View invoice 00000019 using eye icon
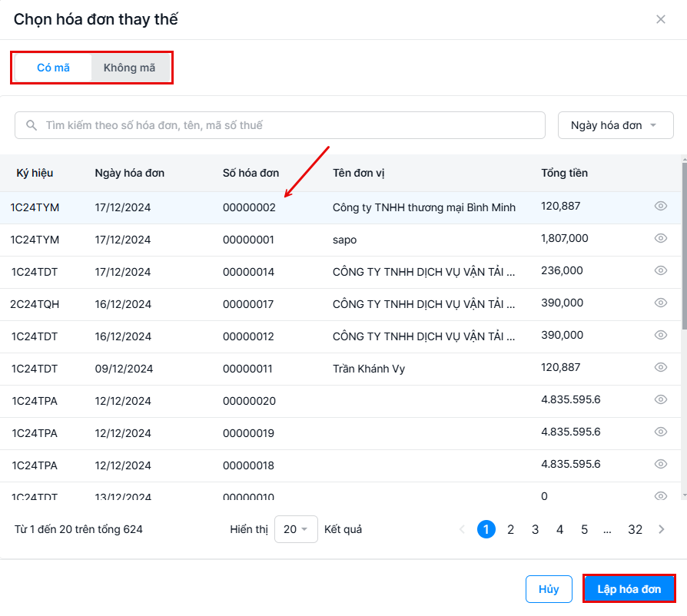The width and height of the screenshot is (687, 616). [x=660, y=432]
